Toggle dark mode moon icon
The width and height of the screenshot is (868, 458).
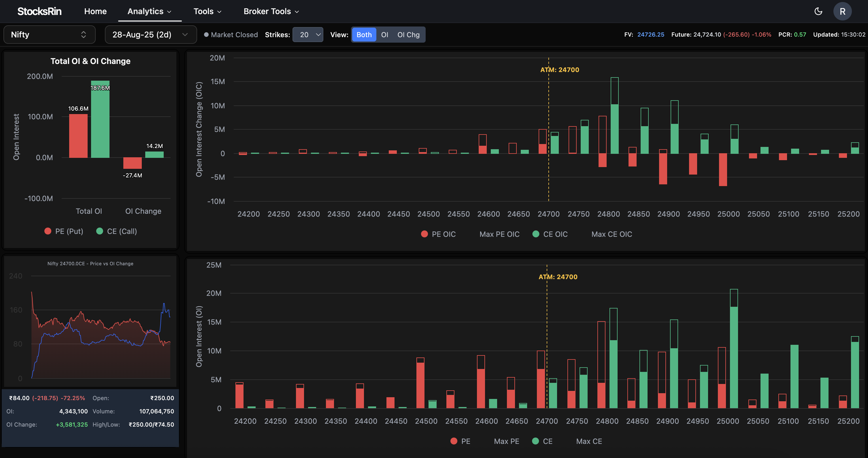pos(818,12)
